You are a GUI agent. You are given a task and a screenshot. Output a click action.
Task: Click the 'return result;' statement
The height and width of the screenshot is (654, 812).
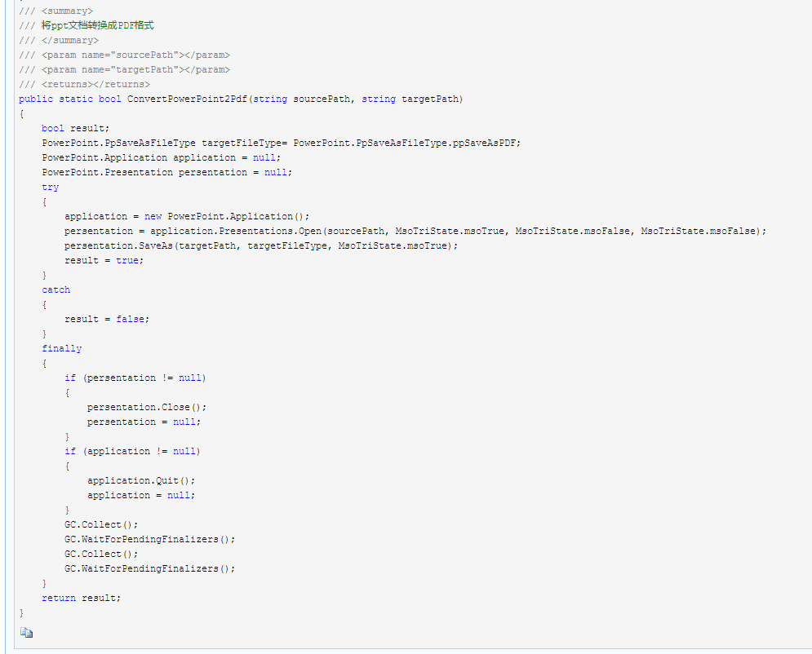pos(82,598)
